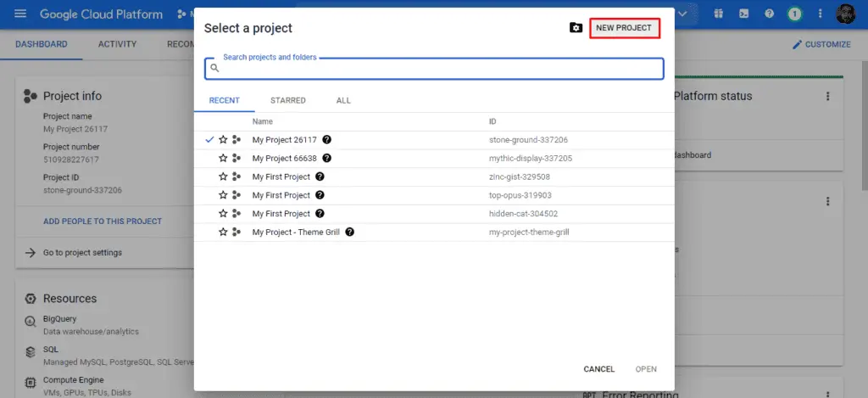Activate Cloud Shell terminal icon

click(744, 14)
